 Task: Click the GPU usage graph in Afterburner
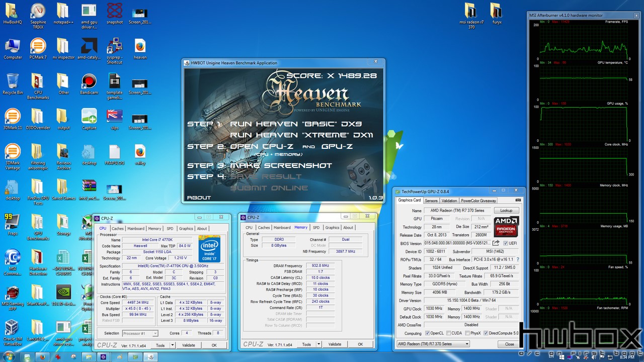[x=583, y=123]
